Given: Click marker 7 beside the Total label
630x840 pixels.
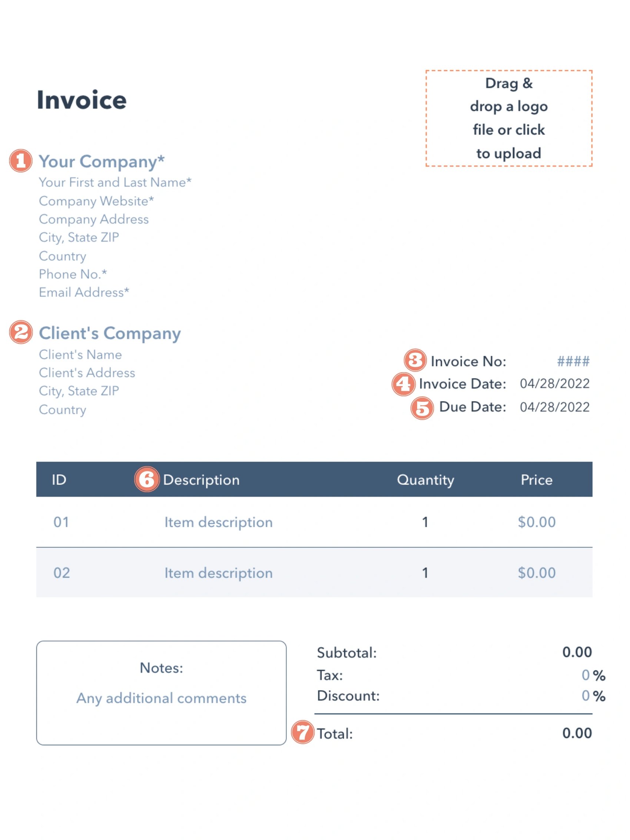Looking at the screenshot, I should (x=303, y=732).
